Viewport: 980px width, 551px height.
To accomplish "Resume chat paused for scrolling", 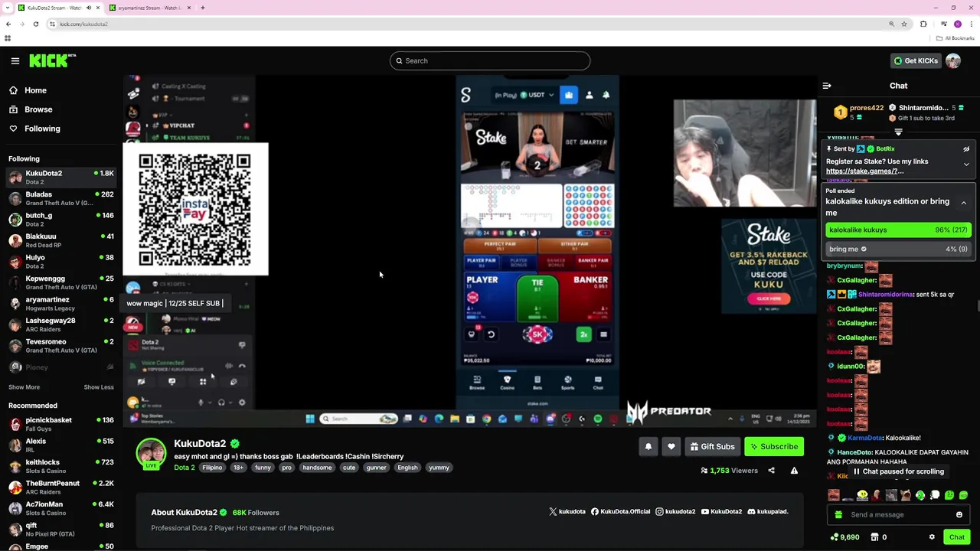I will coord(899,471).
